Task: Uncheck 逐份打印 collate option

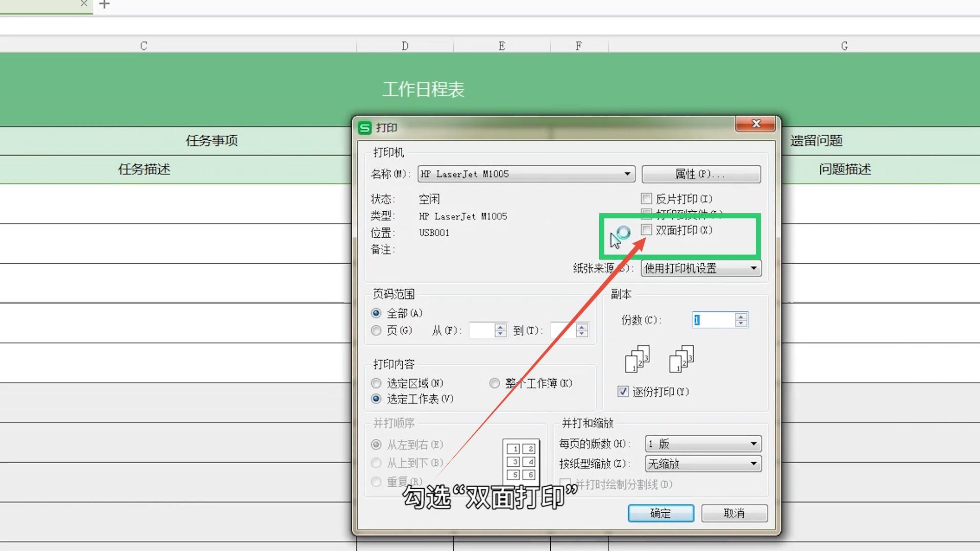Action: [x=623, y=391]
